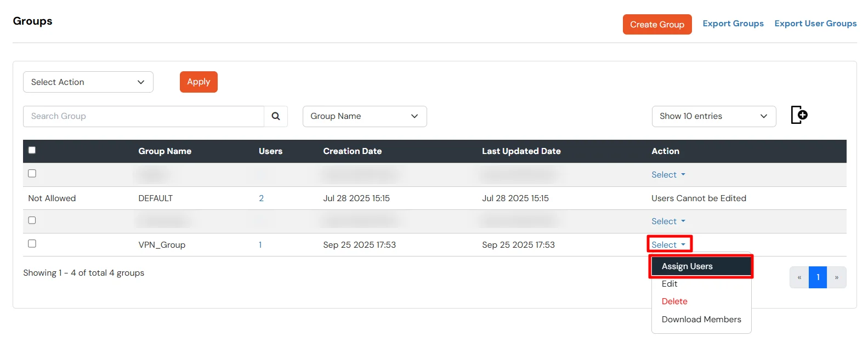This screenshot has width=868, height=342.
Task: Open user count 2 for DEFAULT group
Action: click(x=261, y=198)
